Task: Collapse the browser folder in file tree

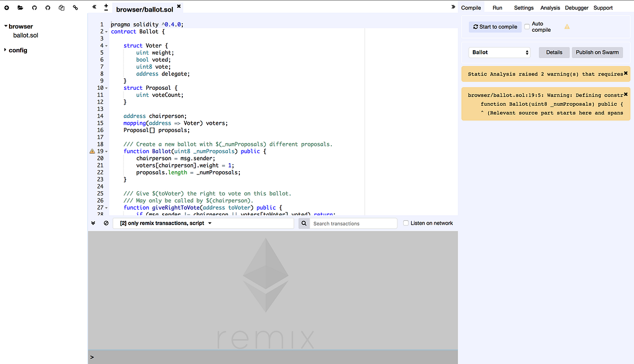Action: pyautogui.click(x=6, y=26)
